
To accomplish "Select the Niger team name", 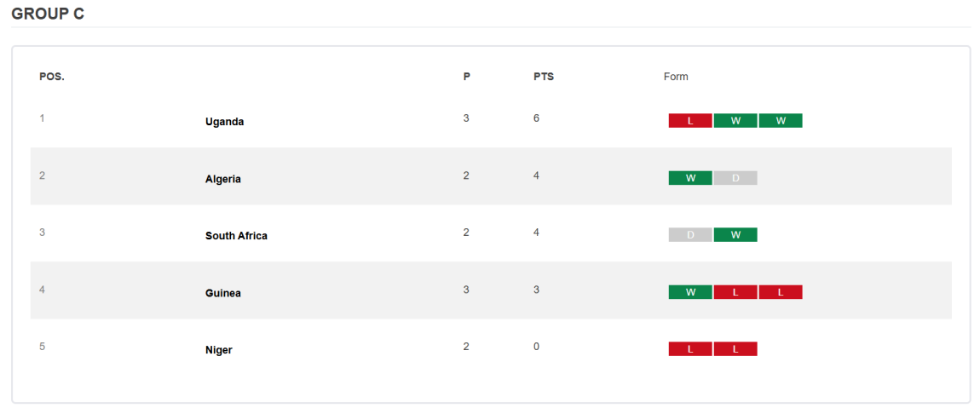I will 219,350.
